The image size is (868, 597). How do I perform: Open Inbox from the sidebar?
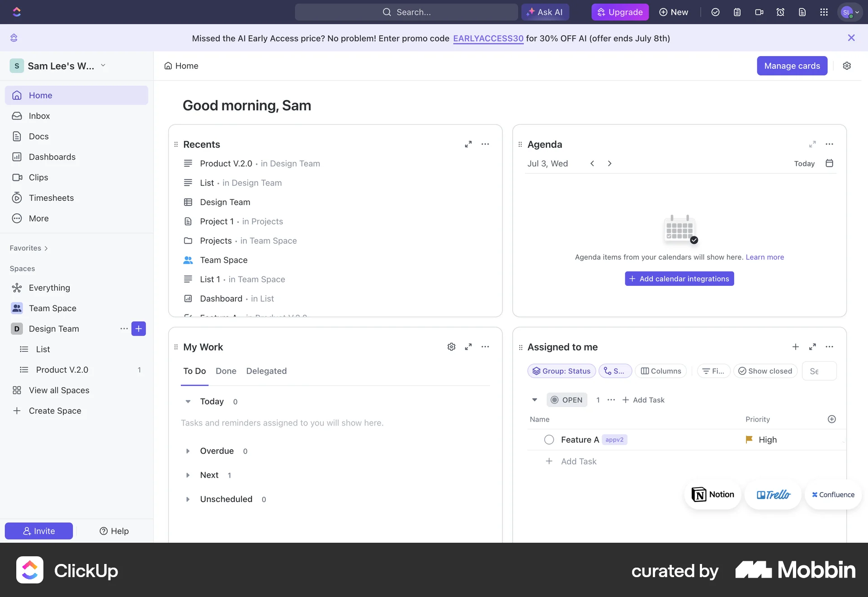[39, 116]
